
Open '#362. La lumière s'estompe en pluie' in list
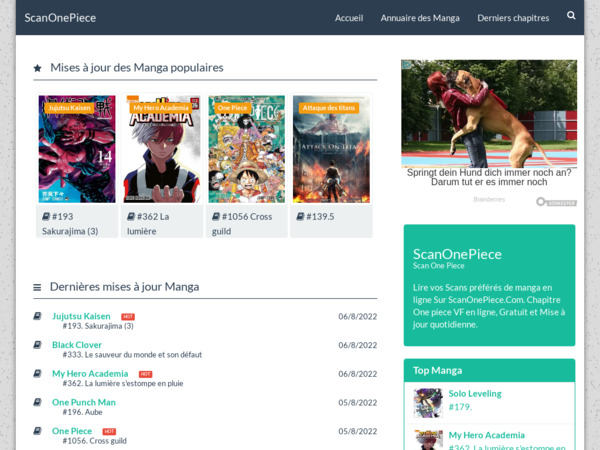pyautogui.click(x=123, y=383)
